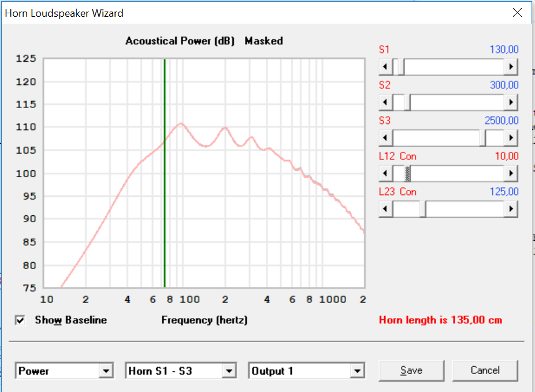Click the S1 slider left arrow
Screen dimensions: 535x392
(x=385, y=67)
